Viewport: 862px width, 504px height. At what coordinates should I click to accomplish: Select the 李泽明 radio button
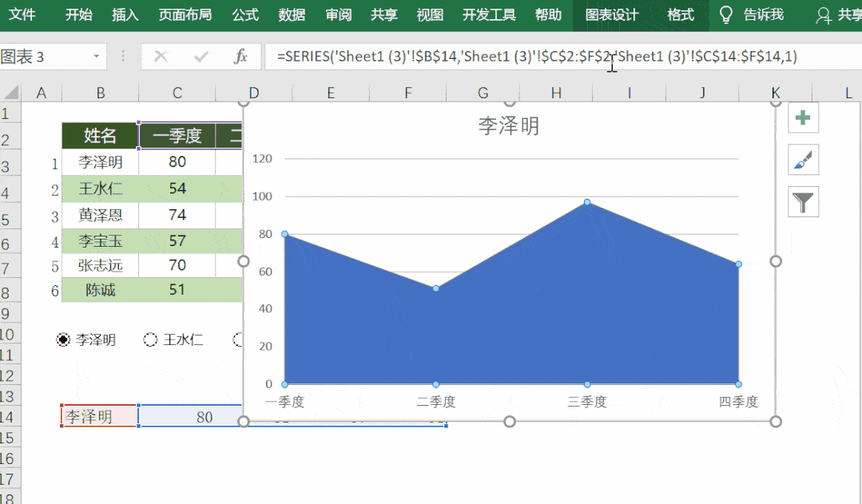tap(64, 339)
